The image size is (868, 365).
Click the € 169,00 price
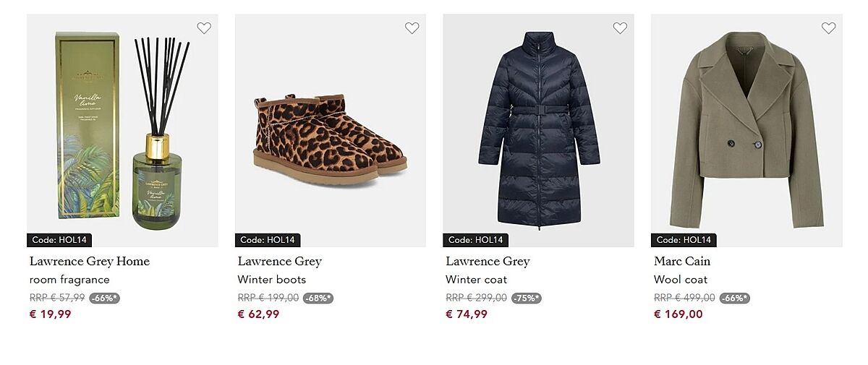click(678, 314)
